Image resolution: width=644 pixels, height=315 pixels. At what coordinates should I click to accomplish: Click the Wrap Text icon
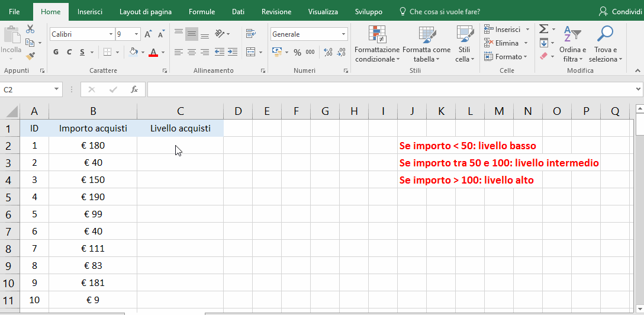(x=251, y=34)
